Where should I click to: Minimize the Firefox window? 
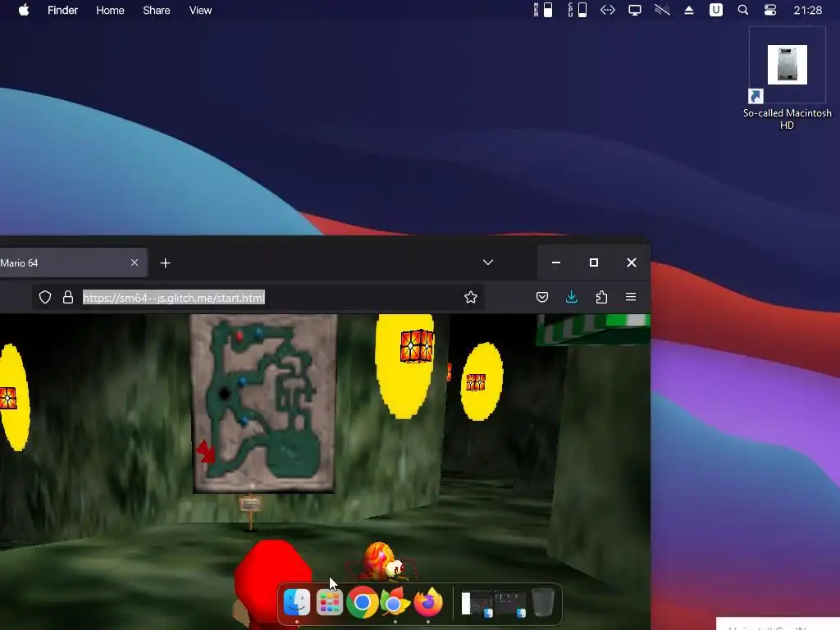tap(556, 262)
